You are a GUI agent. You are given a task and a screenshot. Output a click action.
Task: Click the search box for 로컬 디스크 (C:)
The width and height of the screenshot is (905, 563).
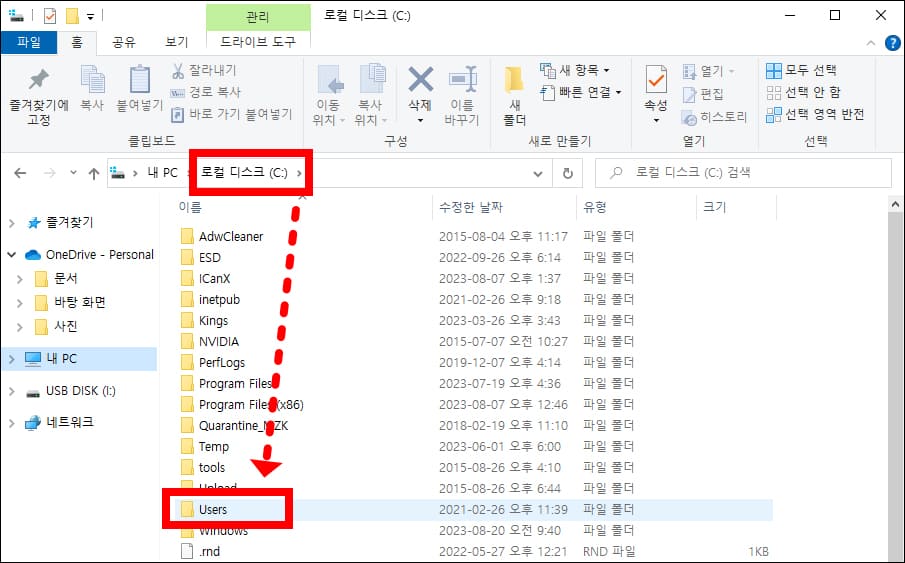pyautogui.click(x=743, y=173)
